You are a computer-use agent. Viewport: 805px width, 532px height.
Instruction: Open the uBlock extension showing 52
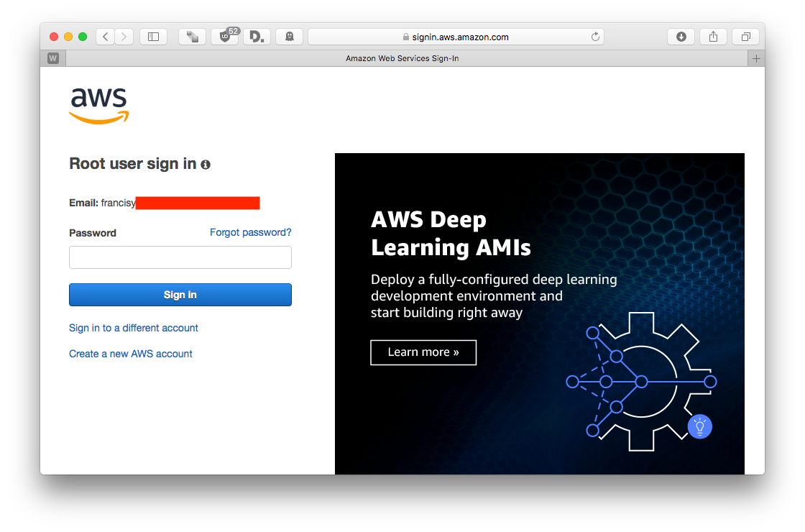225,37
